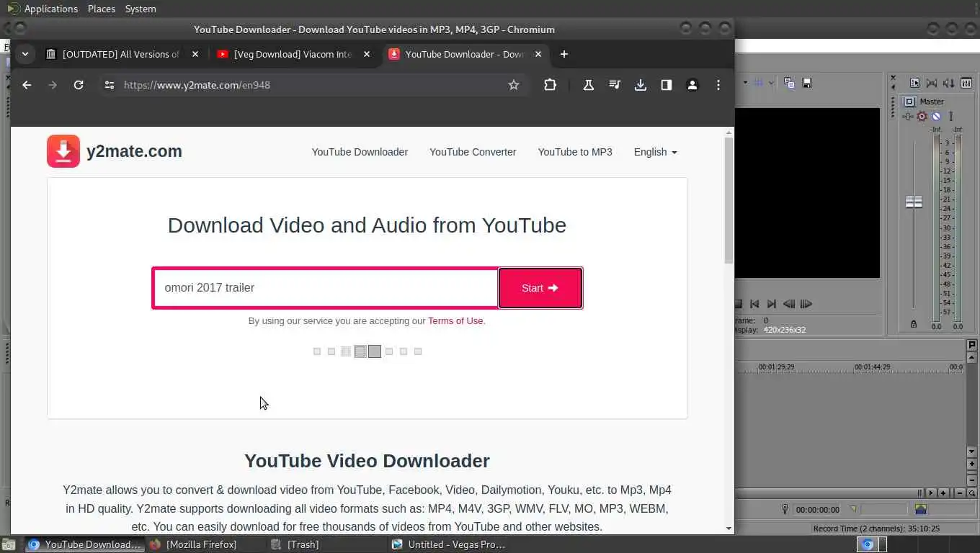Open the Places menu
The width and height of the screenshot is (980, 553).
(x=102, y=9)
